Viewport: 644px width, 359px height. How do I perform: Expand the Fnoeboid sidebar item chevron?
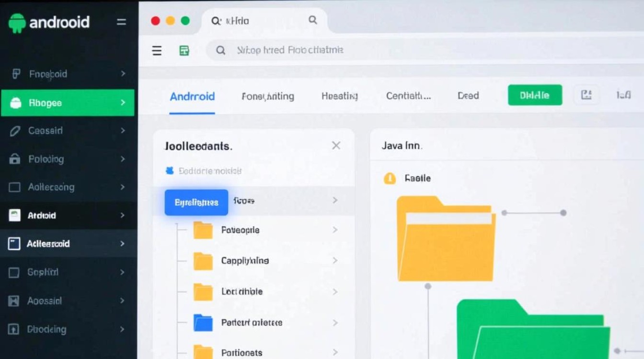coord(123,74)
